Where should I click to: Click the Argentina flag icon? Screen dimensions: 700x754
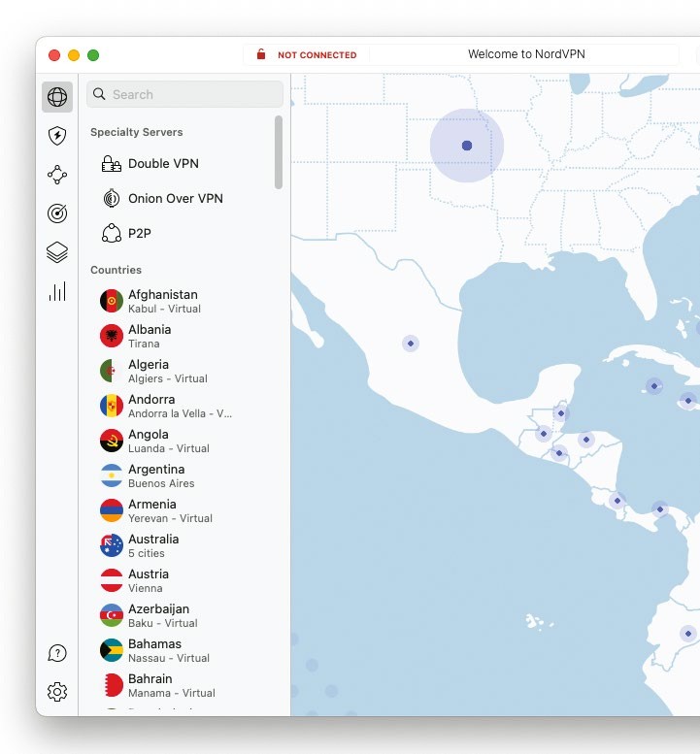pos(112,475)
